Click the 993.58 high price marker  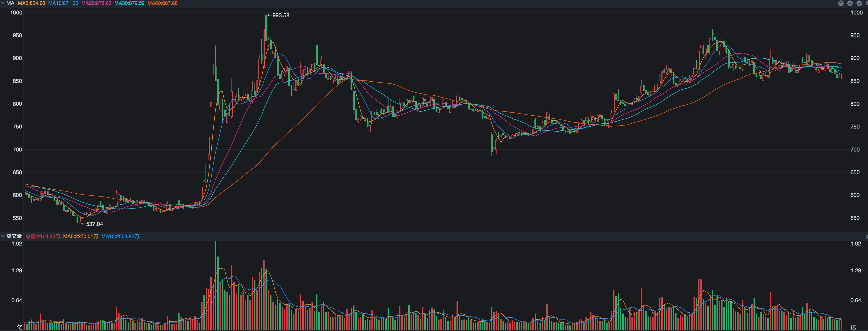[279, 15]
